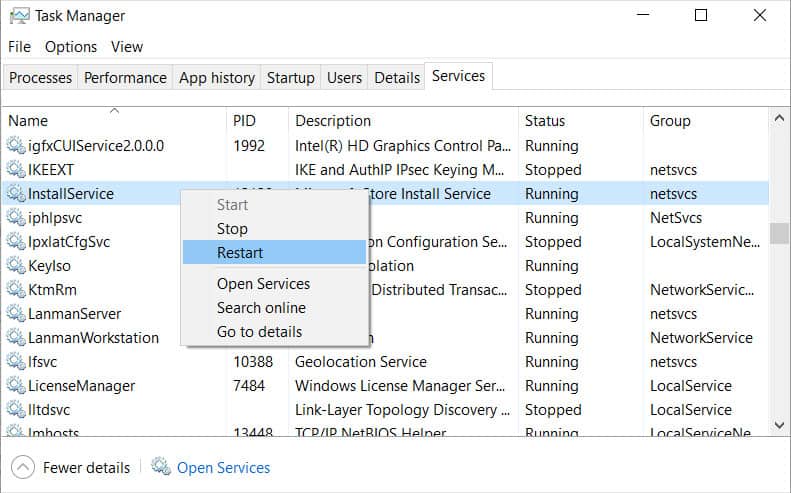Click Link-Layer Topology Discovery description

point(402,410)
